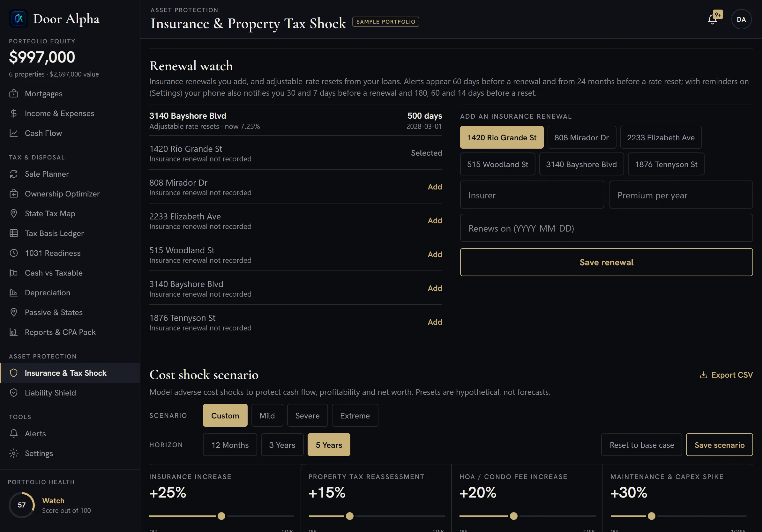Click the Alerts bell icon in the sidebar
Image resolution: width=762 pixels, height=532 pixels.
pos(14,433)
